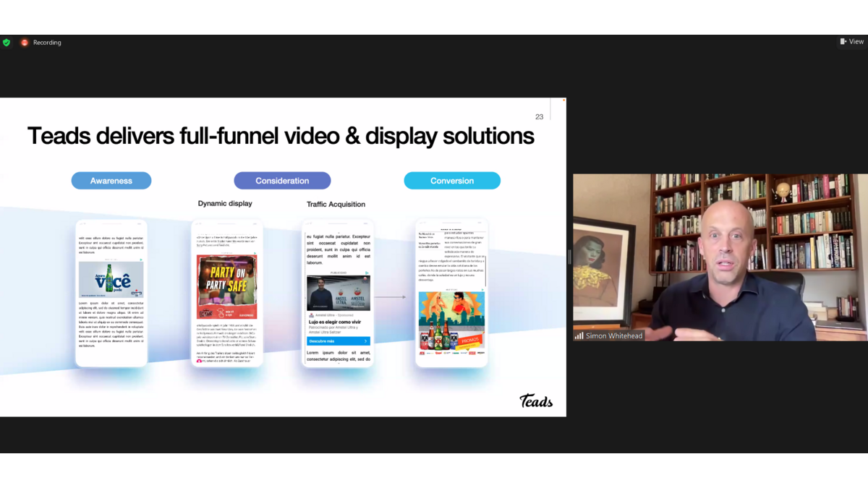The height and width of the screenshot is (488, 868).
Task: Click the Amstel Ultra sponsor logo icon
Action: (x=311, y=316)
